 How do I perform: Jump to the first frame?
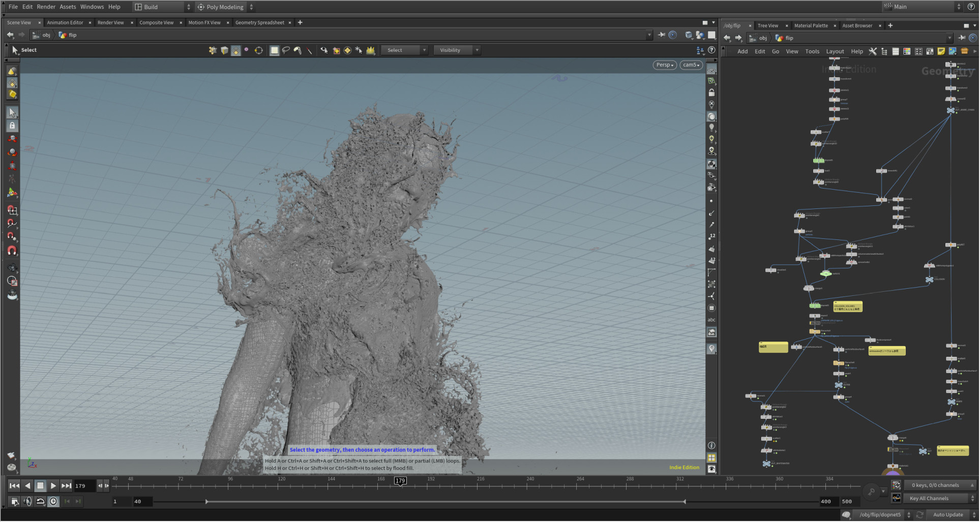15,486
